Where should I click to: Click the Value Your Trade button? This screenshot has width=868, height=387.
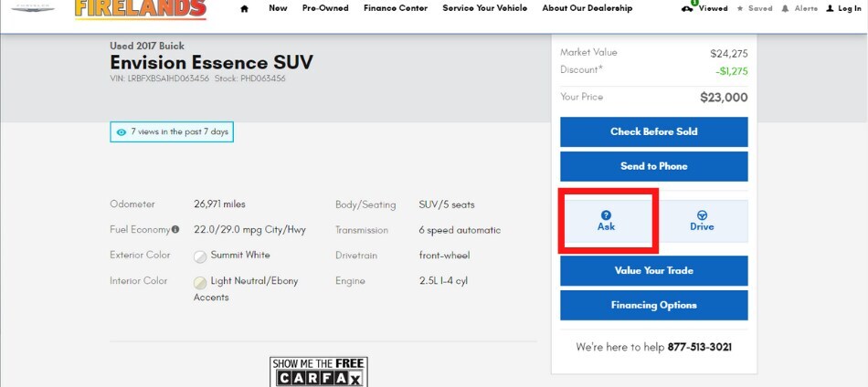(x=654, y=271)
